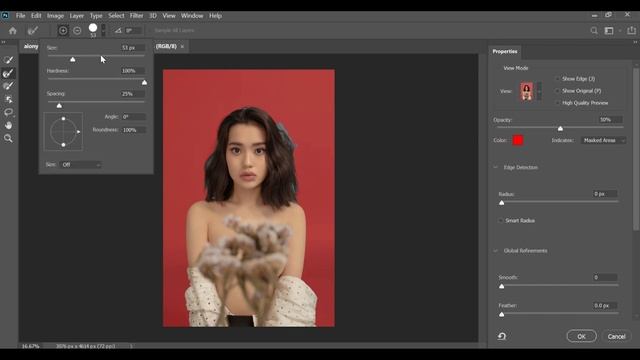Open the Size control Off dropdown
640x360 pixels.
(81, 164)
